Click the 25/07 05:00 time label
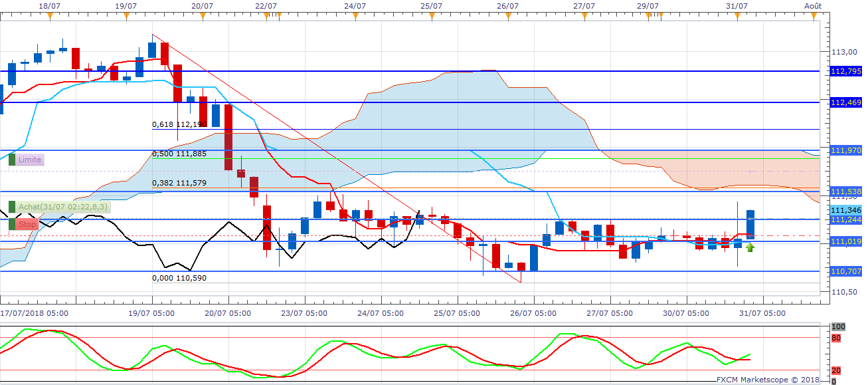This screenshot has width=868, height=385. (457, 312)
